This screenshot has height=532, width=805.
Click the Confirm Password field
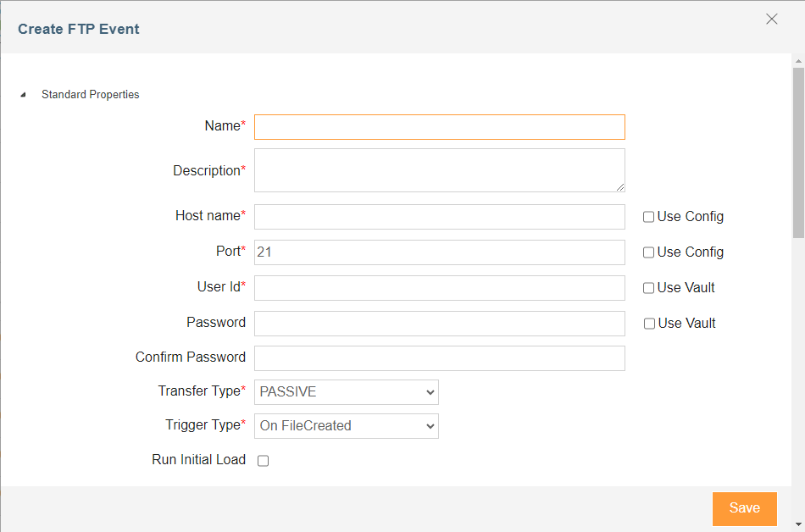440,358
